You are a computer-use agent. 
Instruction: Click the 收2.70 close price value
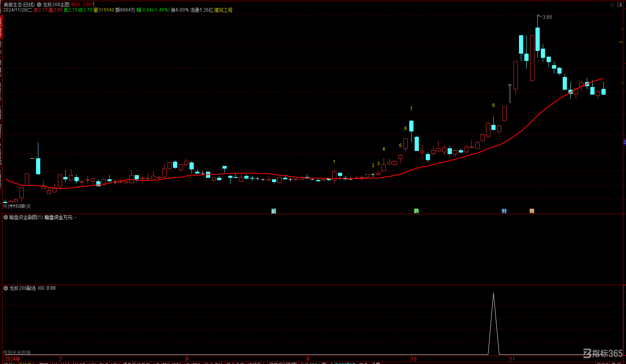[x=86, y=10]
